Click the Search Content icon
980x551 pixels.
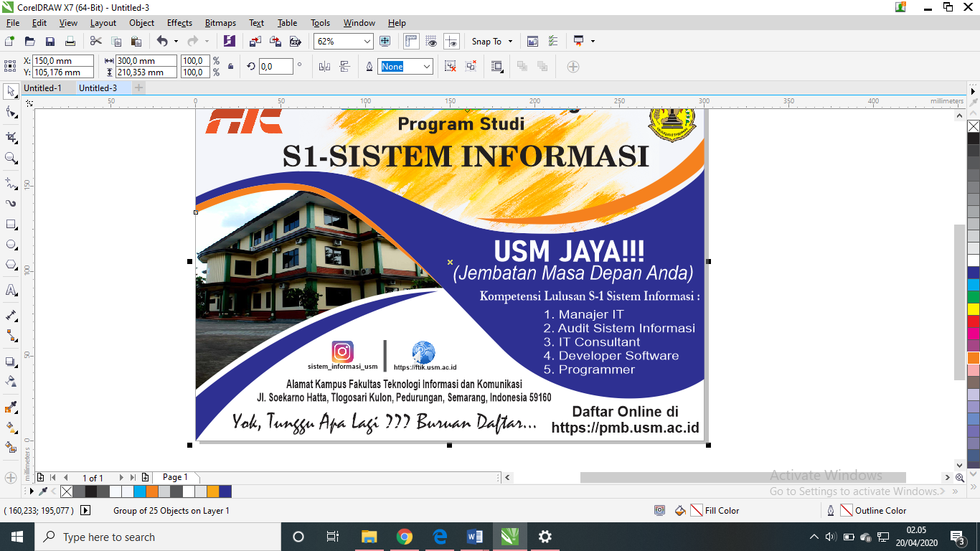(229, 42)
